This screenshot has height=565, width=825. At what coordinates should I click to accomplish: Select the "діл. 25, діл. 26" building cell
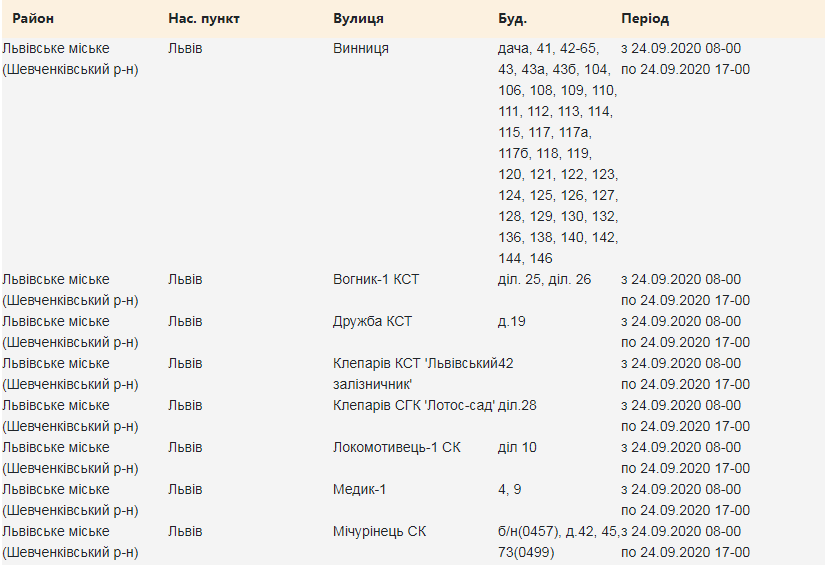pos(544,279)
